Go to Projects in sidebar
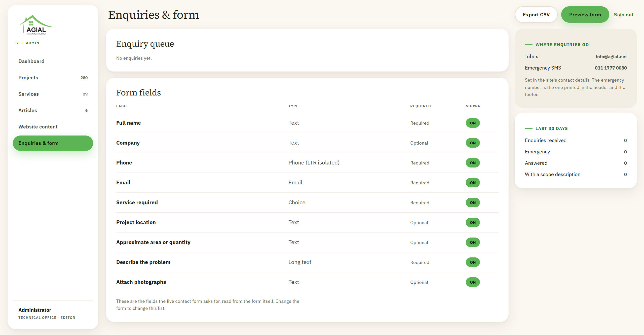This screenshot has height=335, width=644. click(x=53, y=78)
